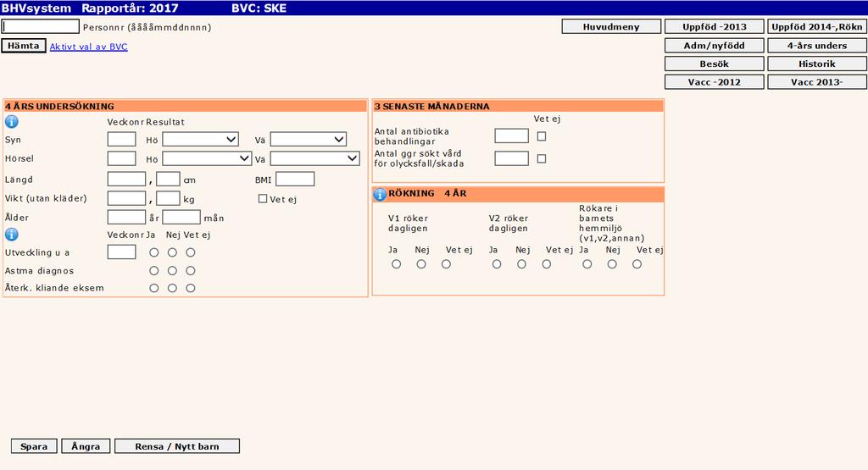Select Ja radio for Astma diagnos
The height and width of the screenshot is (470, 868).
154,271
